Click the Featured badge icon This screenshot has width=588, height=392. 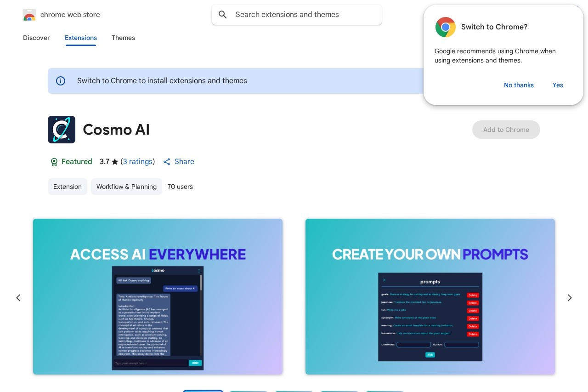pyautogui.click(x=54, y=162)
